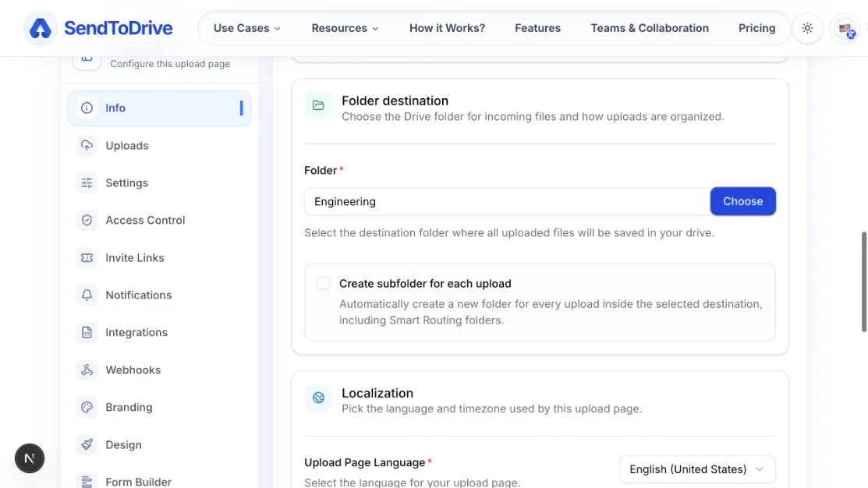Click the Integrations document icon
868x488 pixels.
tap(87, 333)
